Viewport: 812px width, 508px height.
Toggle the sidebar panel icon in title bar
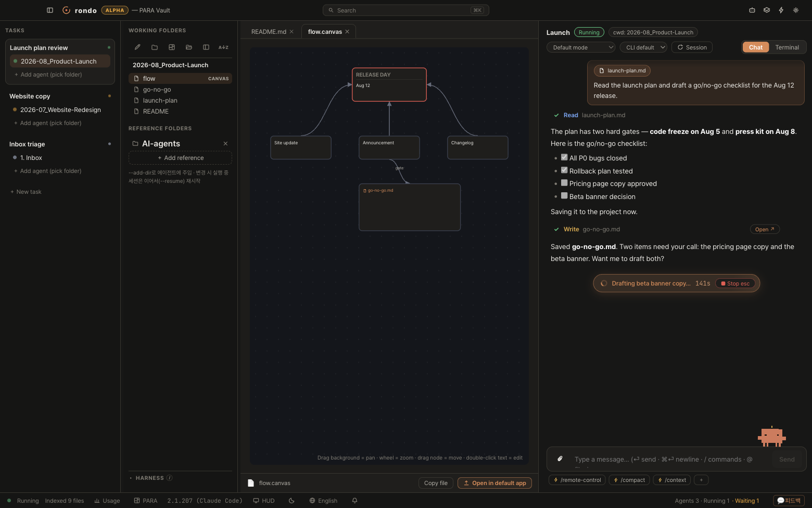50,10
